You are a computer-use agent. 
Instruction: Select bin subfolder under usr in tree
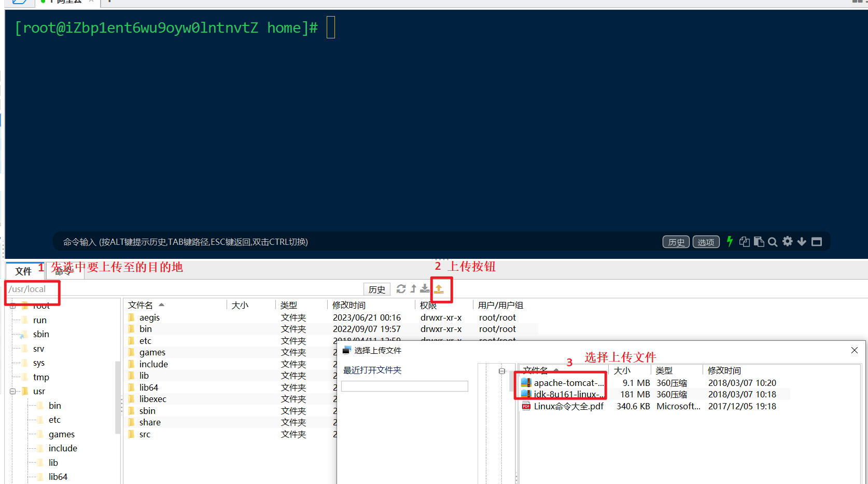pyautogui.click(x=54, y=406)
